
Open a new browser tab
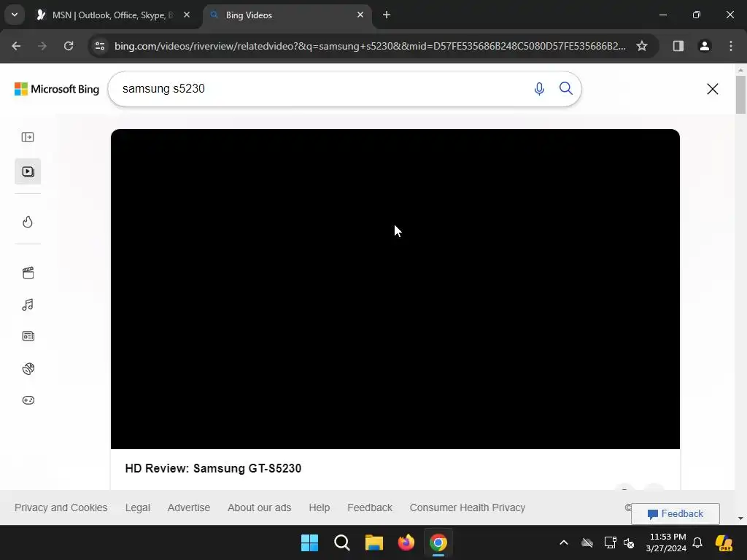tap(387, 15)
